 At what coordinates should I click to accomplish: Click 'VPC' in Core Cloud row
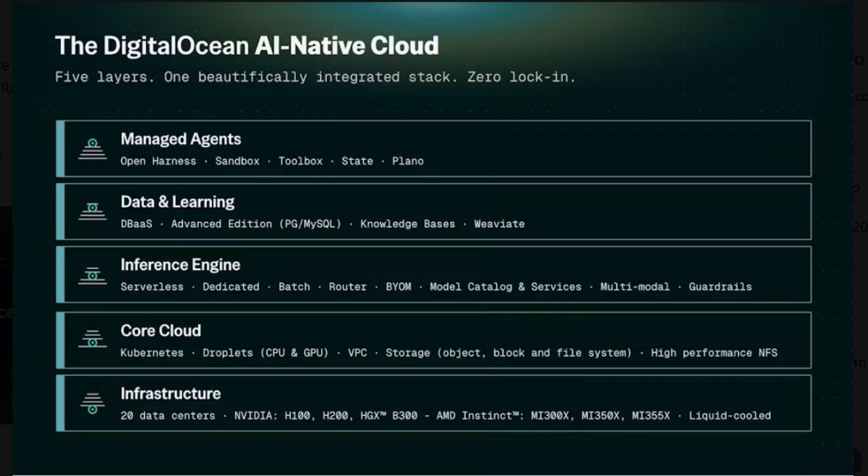[x=357, y=352]
